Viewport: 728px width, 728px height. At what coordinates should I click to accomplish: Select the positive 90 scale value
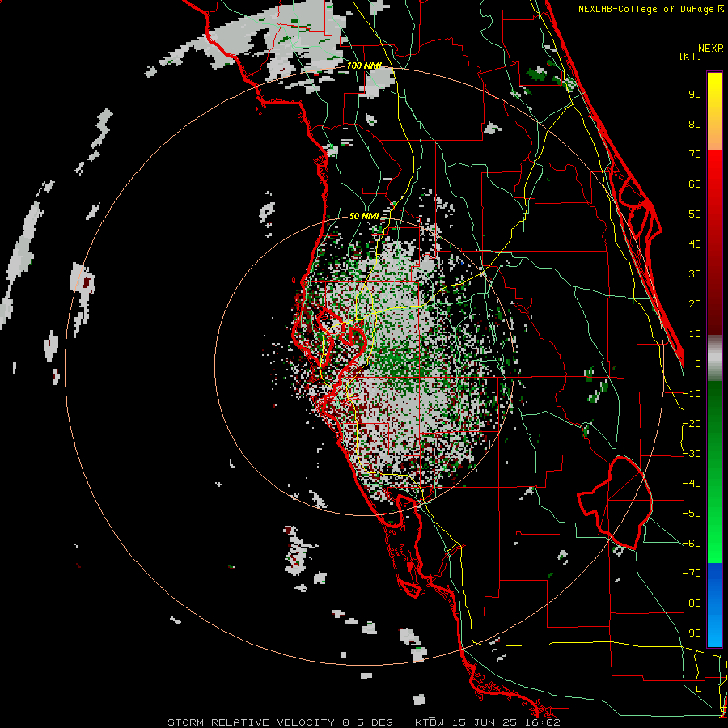[695, 95]
